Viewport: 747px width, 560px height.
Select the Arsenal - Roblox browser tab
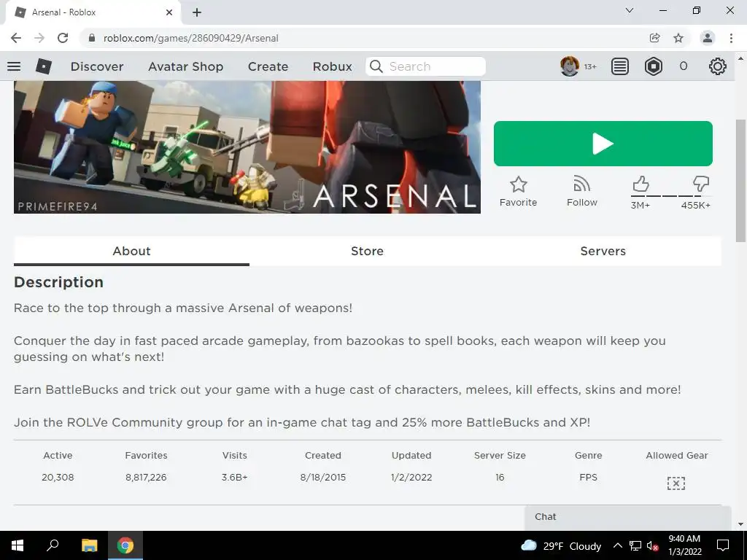[93, 12]
